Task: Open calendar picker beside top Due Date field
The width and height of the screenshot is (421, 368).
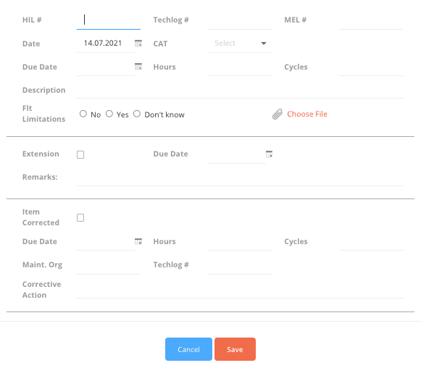Action: click(x=138, y=66)
